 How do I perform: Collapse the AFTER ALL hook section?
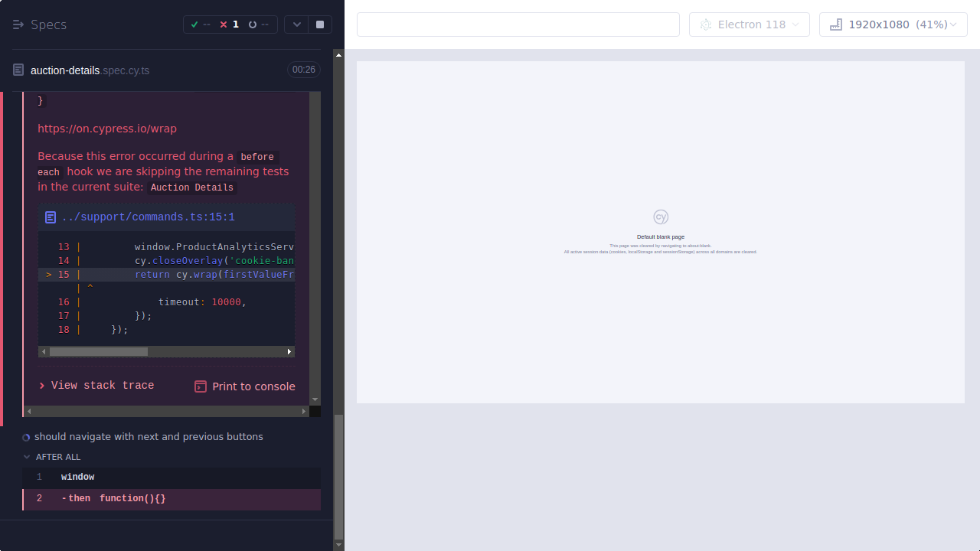coord(28,457)
